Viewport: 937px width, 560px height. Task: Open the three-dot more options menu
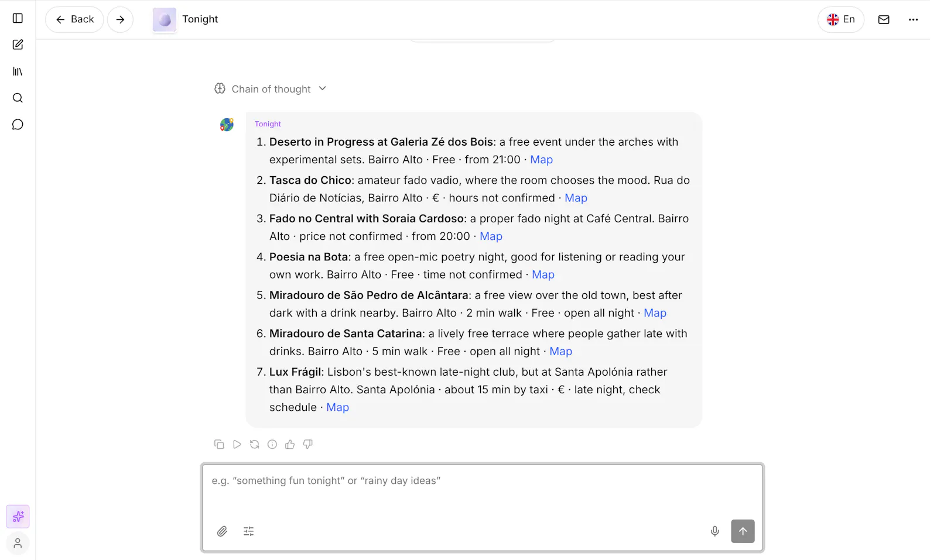913,19
